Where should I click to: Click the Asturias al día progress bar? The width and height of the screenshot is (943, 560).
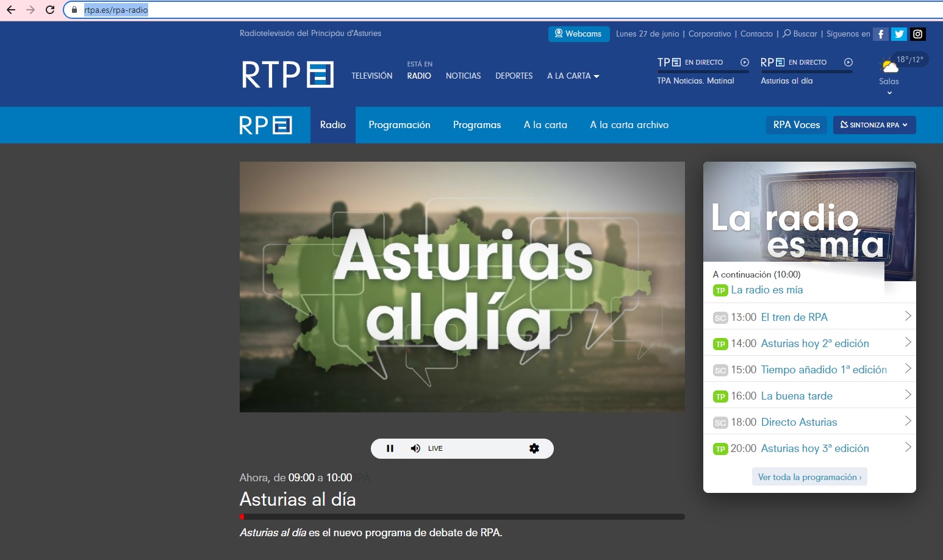pos(462,517)
